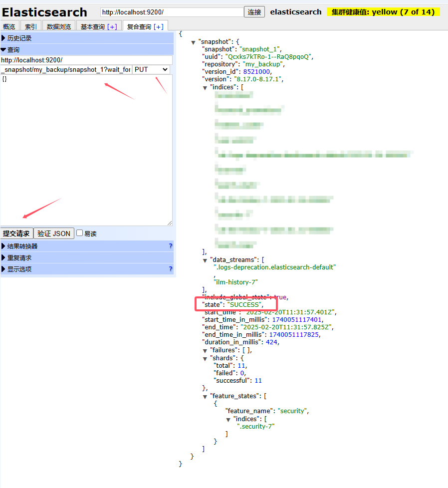This screenshot has height=488, width=448.
Task: Open the 概览 overview tab
Action: (x=9, y=26)
